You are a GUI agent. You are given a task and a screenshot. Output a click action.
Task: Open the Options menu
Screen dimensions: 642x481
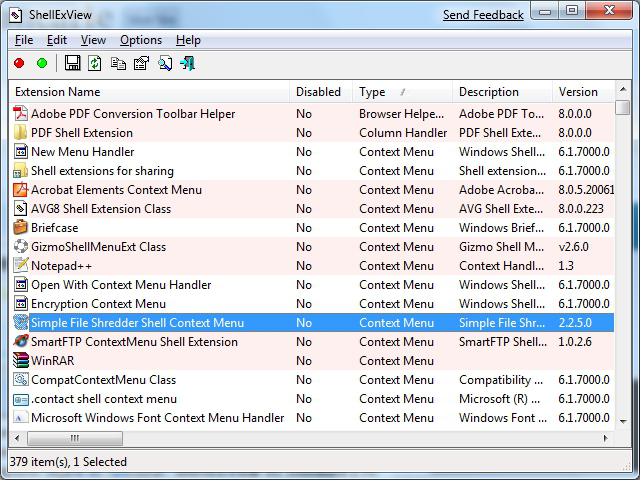point(141,40)
